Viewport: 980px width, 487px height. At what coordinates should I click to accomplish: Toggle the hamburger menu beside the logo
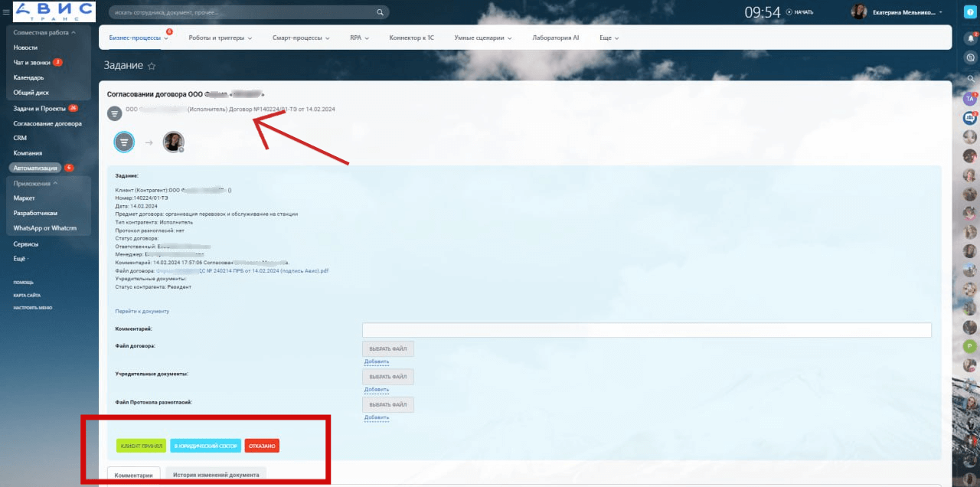6,12
